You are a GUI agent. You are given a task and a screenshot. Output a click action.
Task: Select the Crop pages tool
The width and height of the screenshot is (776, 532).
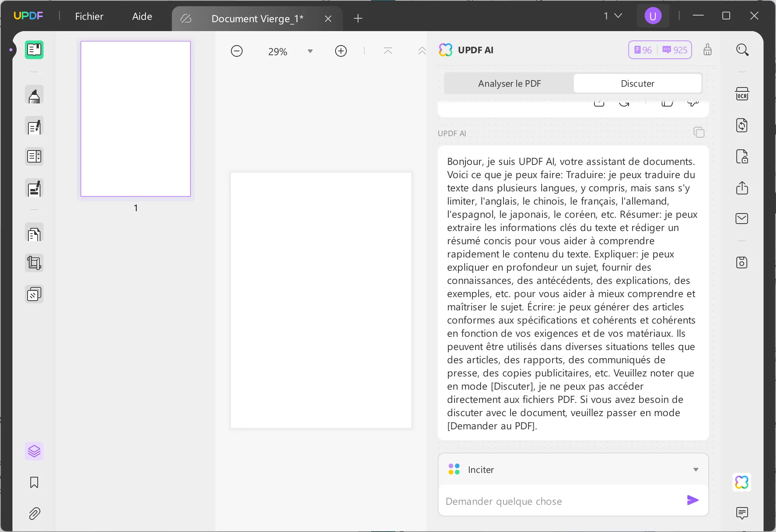tap(34, 263)
